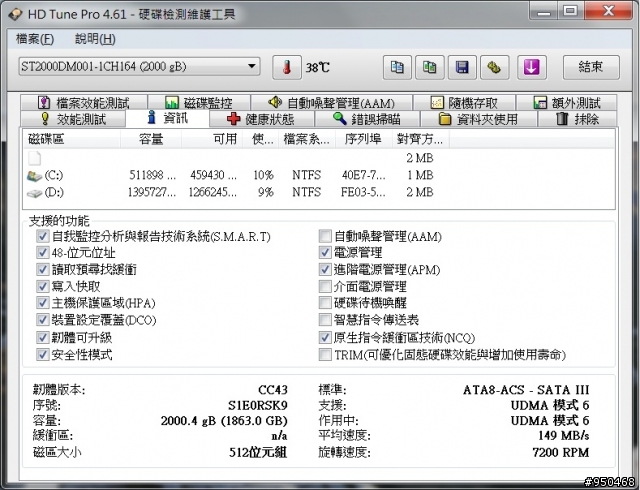Viewport: 640px width, 490px height.
Task: Click the 512位元組 sector size value
Action: pyautogui.click(x=258, y=452)
